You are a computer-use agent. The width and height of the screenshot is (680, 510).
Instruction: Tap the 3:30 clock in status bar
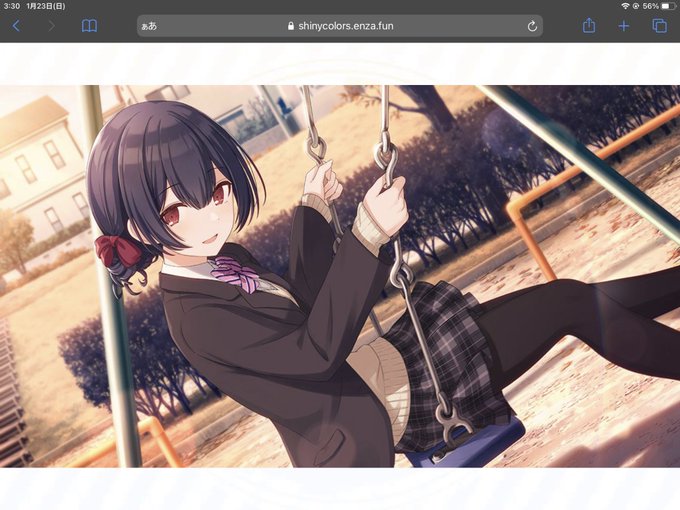click(x=12, y=6)
